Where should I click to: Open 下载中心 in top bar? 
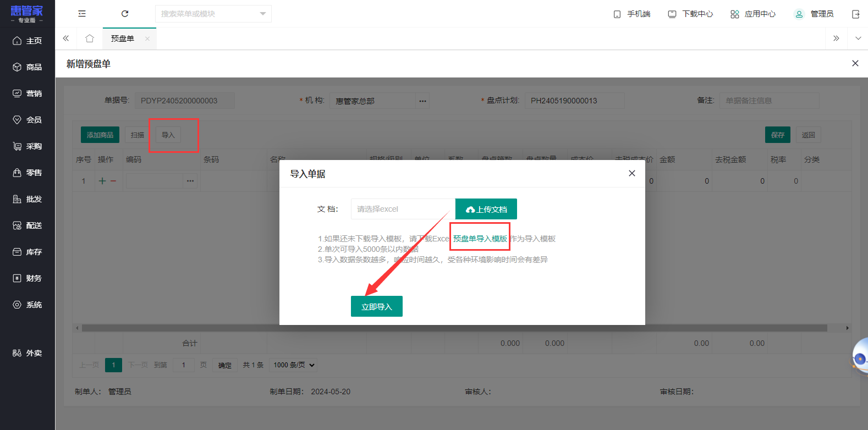coord(690,14)
